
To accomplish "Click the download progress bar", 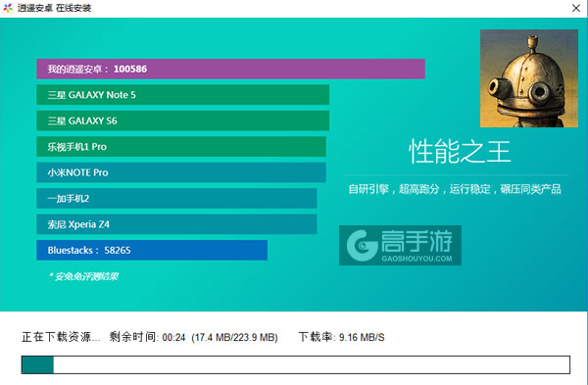I will click(296, 364).
